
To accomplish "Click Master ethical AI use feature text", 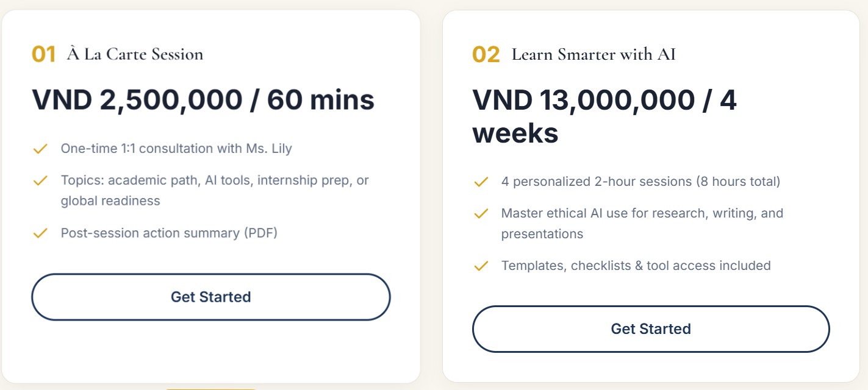I will pyautogui.click(x=642, y=223).
